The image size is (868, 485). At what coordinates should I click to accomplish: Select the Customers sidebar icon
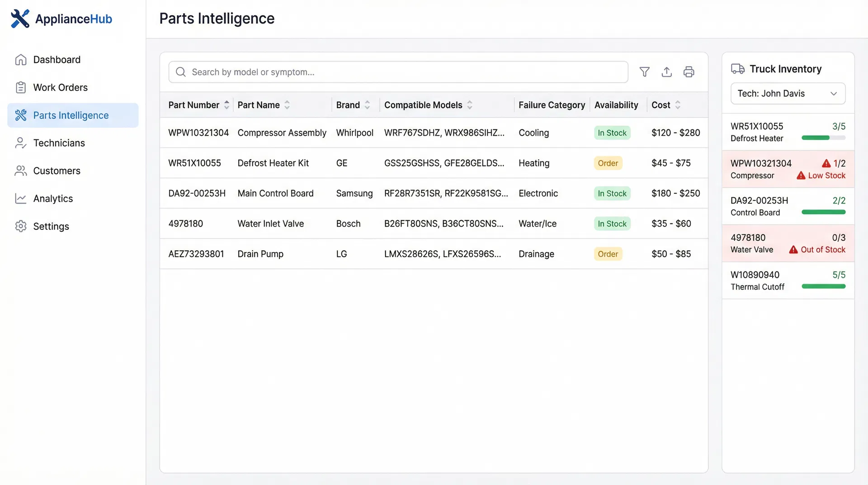20,171
